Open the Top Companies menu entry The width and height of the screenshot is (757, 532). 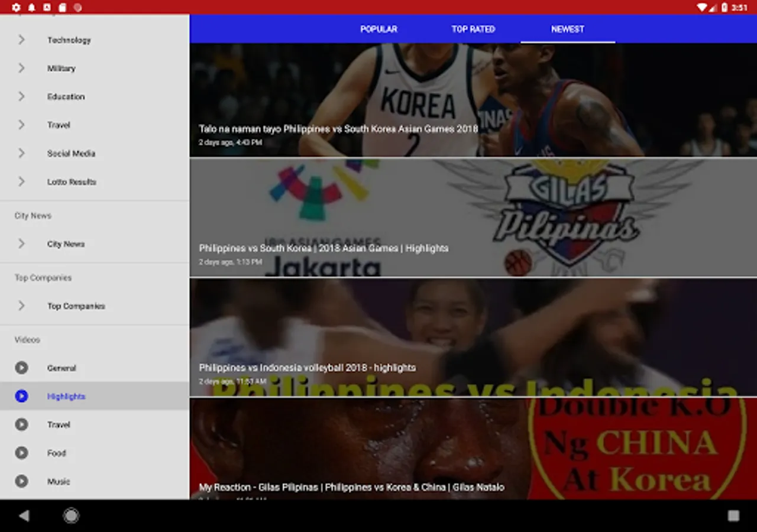95,306
